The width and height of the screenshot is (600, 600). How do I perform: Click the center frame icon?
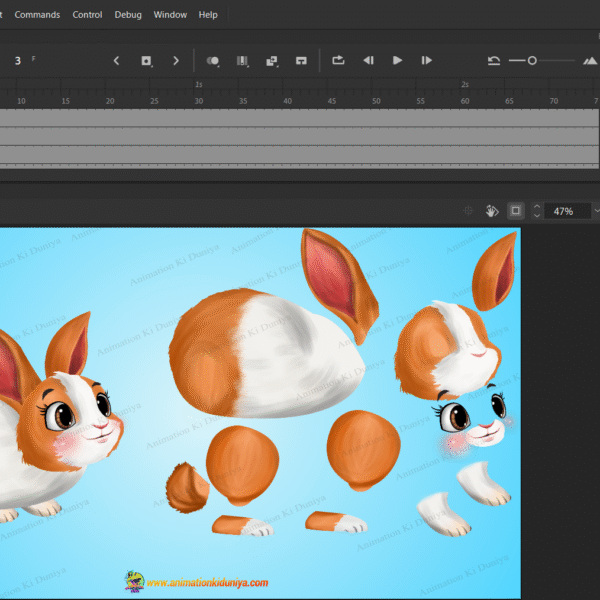coord(301,60)
